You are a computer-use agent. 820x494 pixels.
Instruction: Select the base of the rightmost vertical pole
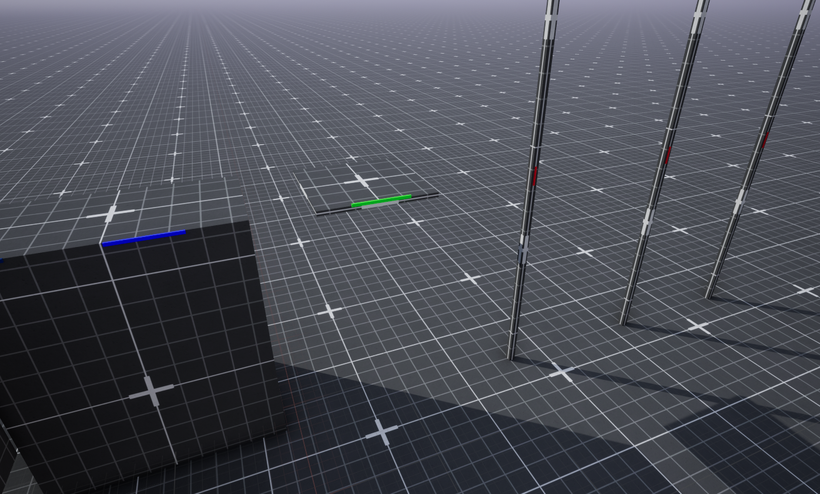click(710, 295)
